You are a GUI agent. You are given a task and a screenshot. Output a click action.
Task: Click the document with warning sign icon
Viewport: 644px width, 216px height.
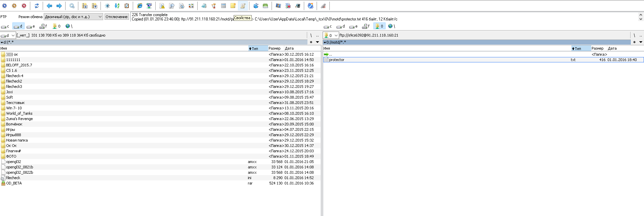162,6
